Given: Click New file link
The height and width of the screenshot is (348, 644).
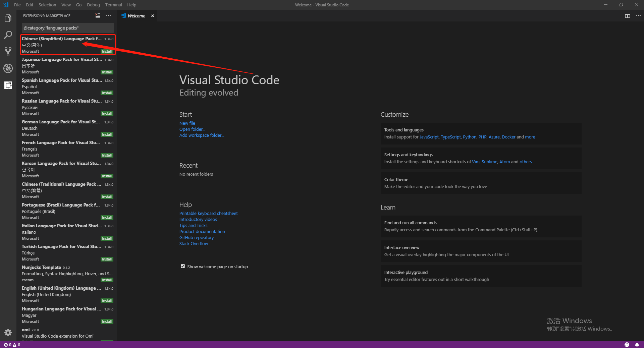Looking at the screenshot, I should (x=187, y=123).
